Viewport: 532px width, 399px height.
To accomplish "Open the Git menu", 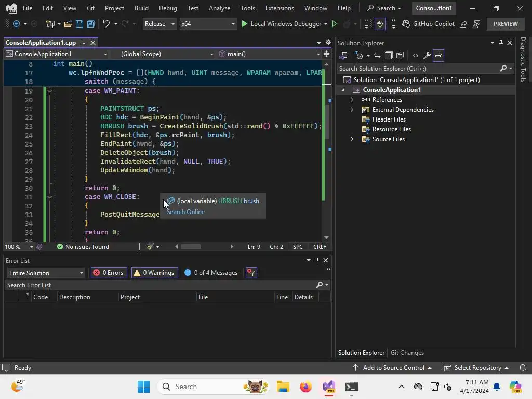I will 90,8.
